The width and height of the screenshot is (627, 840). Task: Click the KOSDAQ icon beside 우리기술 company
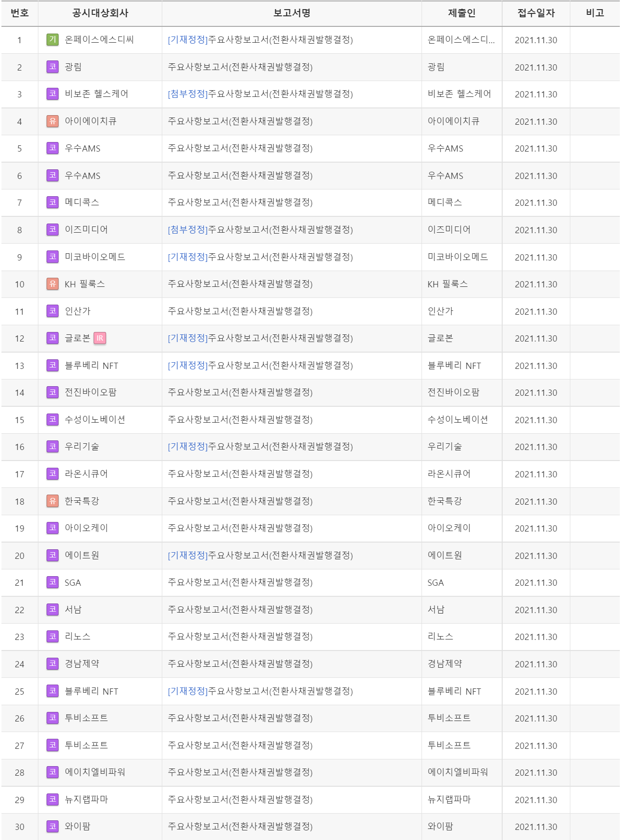[52, 447]
